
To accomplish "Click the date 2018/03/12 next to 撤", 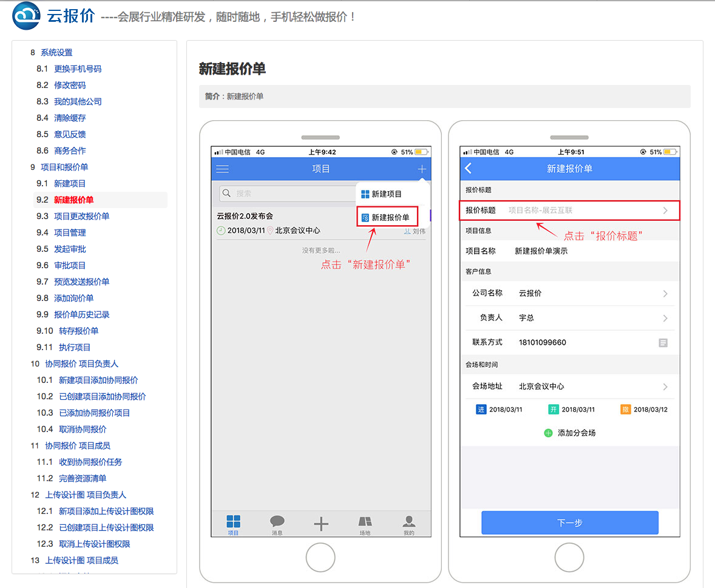I will tap(650, 410).
